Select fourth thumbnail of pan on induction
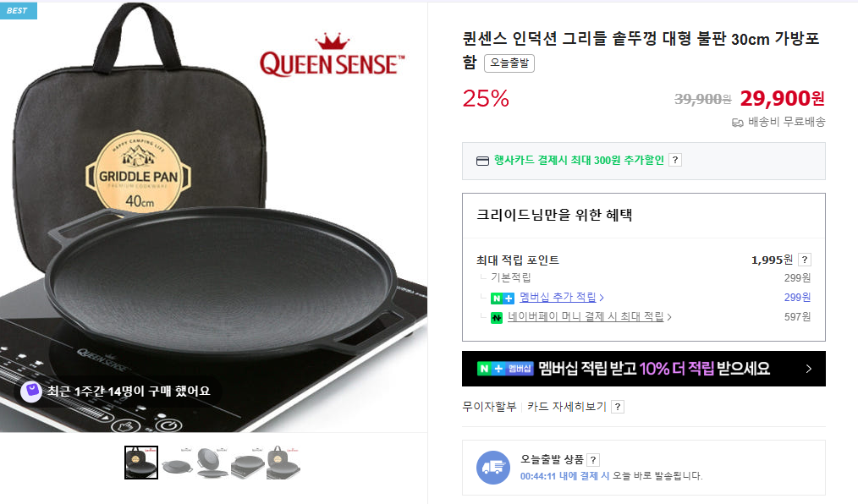 [248, 463]
